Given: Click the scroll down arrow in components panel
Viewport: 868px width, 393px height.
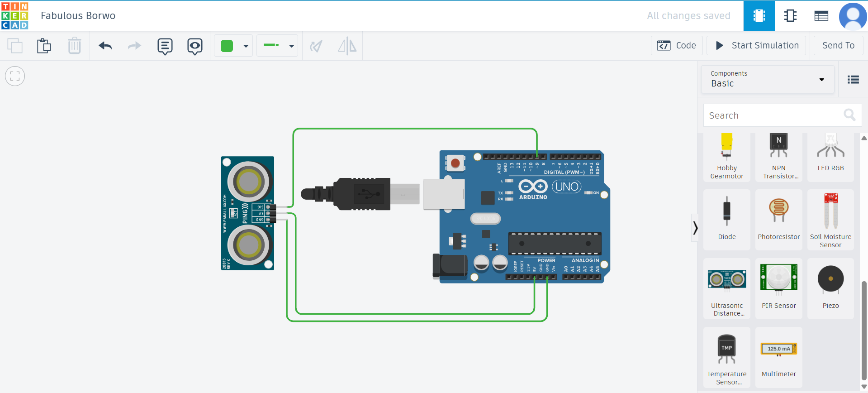Looking at the screenshot, I should point(864,387).
